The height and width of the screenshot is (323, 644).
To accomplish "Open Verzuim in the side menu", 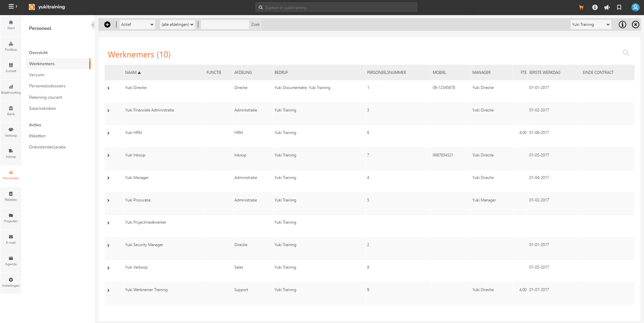I will [x=37, y=75].
